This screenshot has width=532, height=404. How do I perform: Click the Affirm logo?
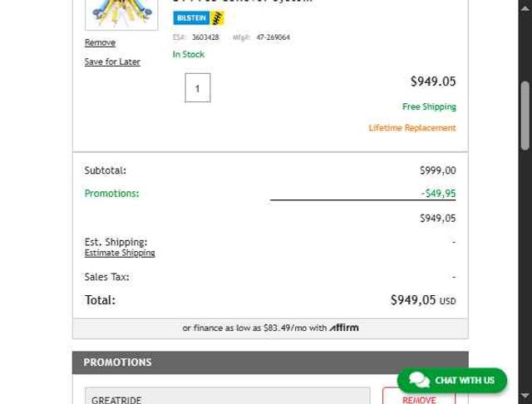(x=344, y=328)
